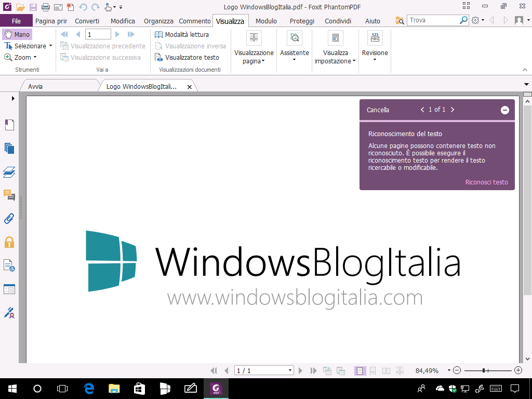Open the digital signatures panel in sidebar
The image size is (532, 399).
click(9, 312)
